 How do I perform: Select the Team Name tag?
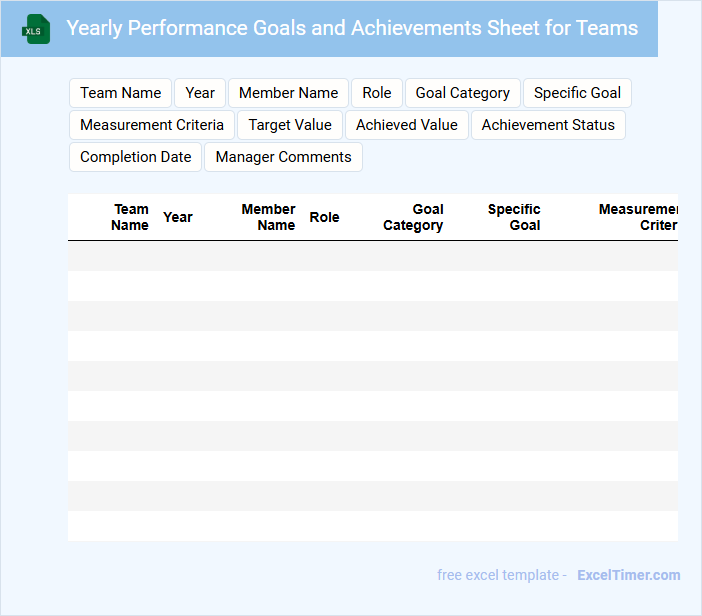[x=120, y=93]
